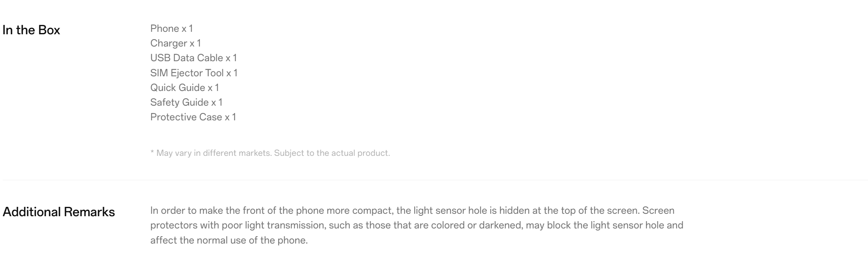Click the 'Screen protectors with poor light' line
This screenshot has width=868, height=257.
click(417, 225)
